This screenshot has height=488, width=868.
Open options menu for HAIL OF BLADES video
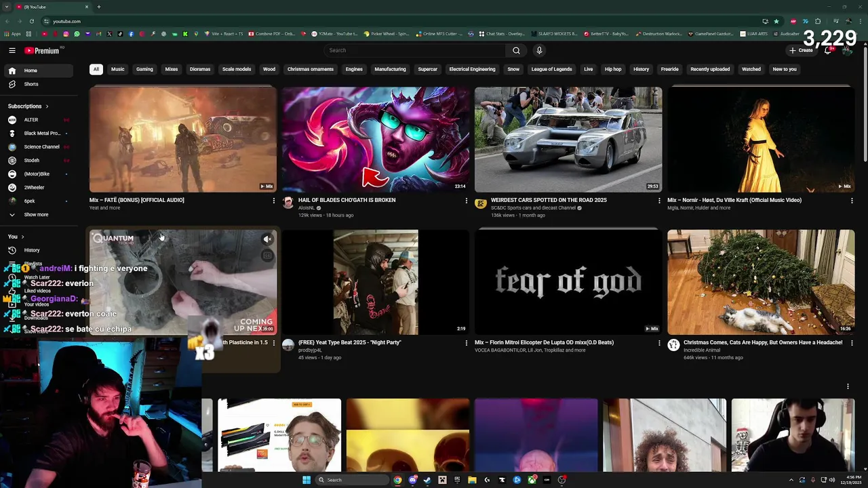click(466, 201)
